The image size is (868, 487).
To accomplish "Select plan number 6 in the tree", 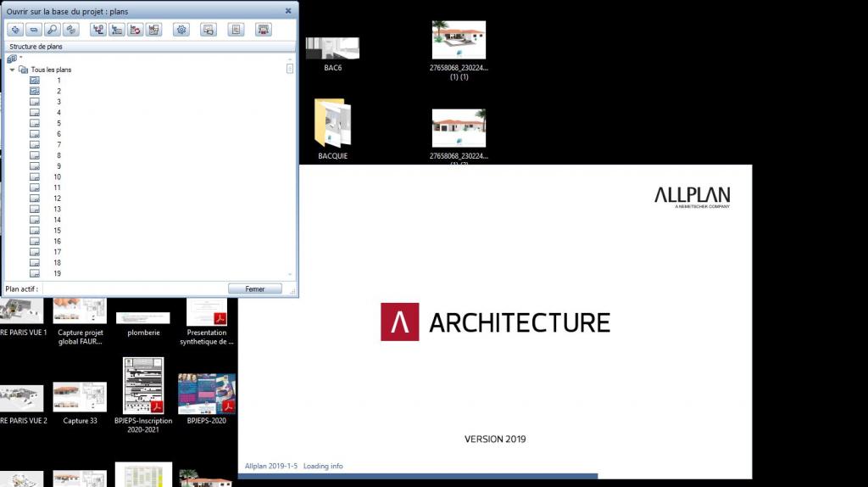I will (58, 134).
